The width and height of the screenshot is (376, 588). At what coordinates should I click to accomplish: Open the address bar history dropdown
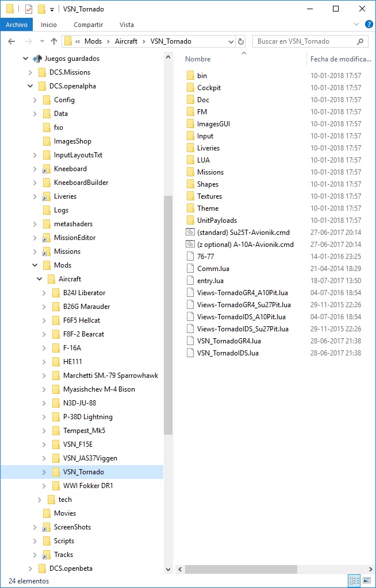[231, 41]
